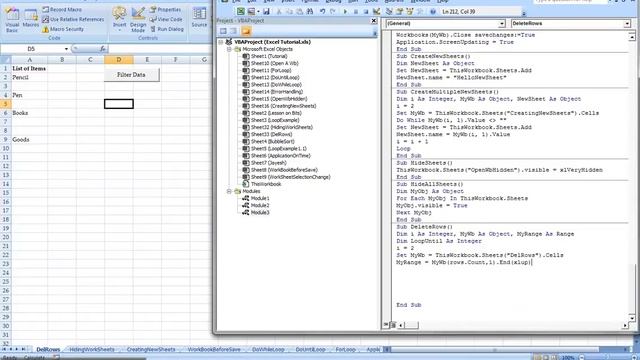Click next-sheet arrow in Excel tab scroller
640x360 pixels.
pos(17,349)
